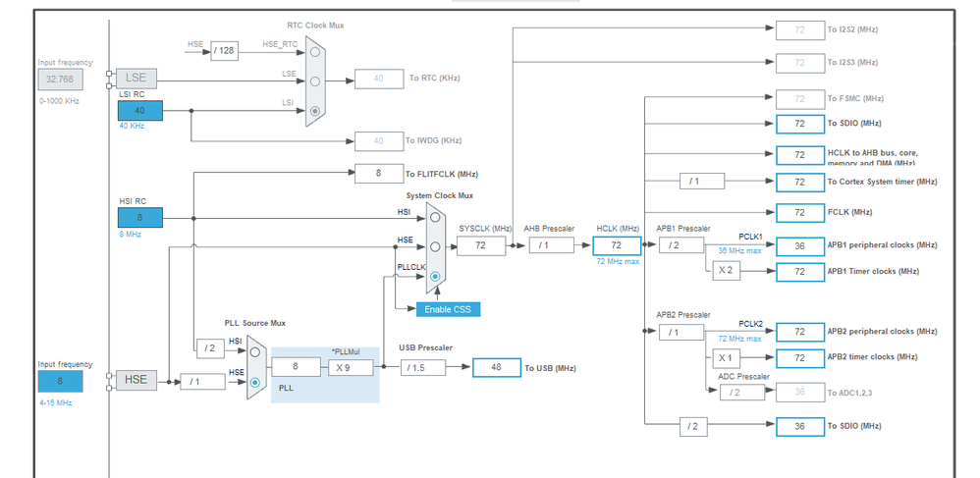Click the PLL input value 8 box

296,367
